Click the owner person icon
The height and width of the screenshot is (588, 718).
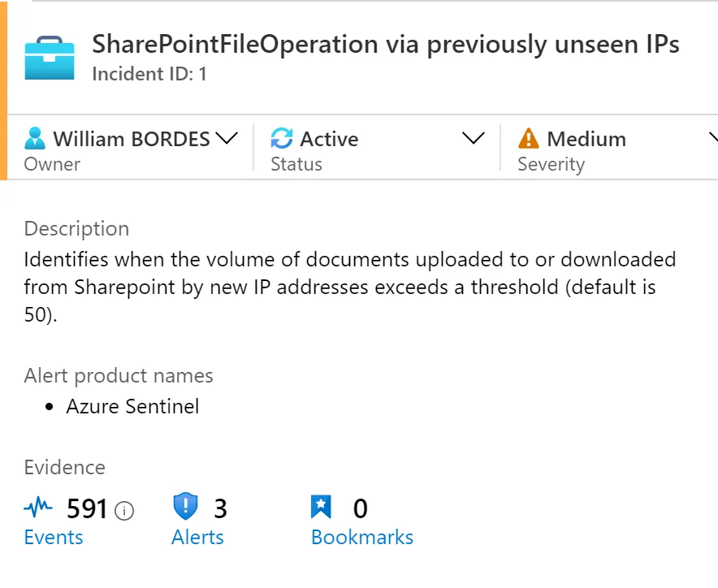[x=35, y=139]
